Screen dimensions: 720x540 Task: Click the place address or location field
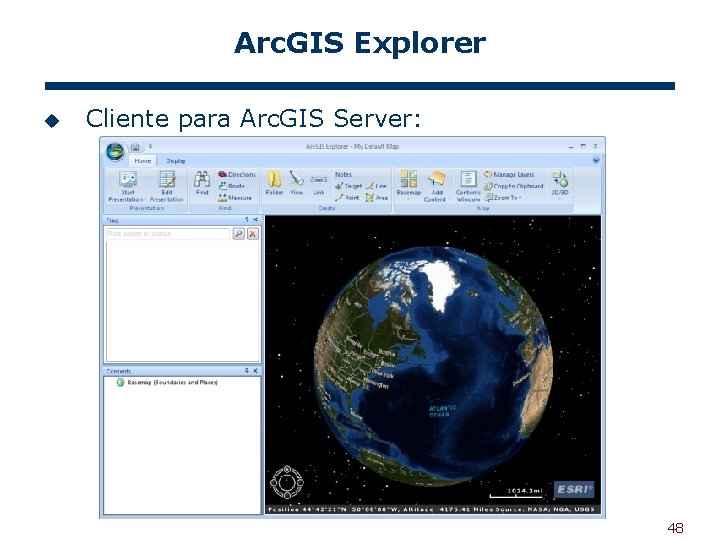point(168,234)
